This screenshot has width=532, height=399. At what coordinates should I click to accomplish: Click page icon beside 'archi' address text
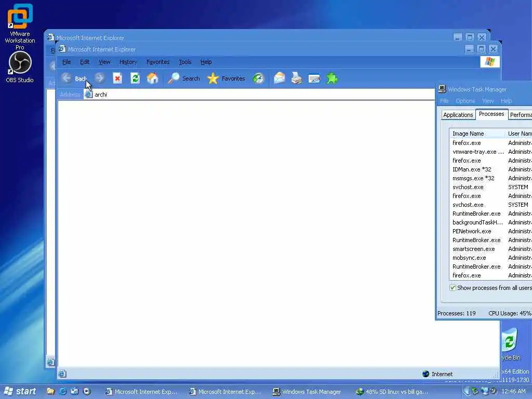pos(88,95)
